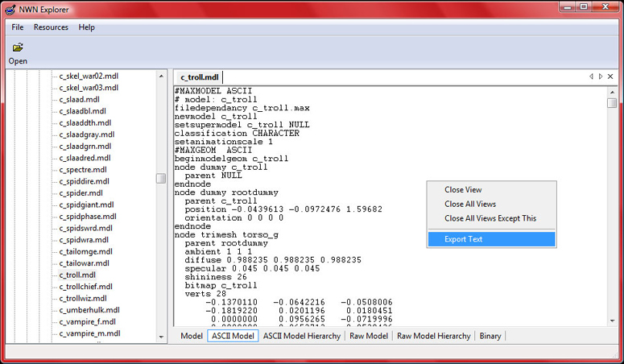Click tab scroll left arrow
The image size is (624, 364).
(x=591, y=77)
